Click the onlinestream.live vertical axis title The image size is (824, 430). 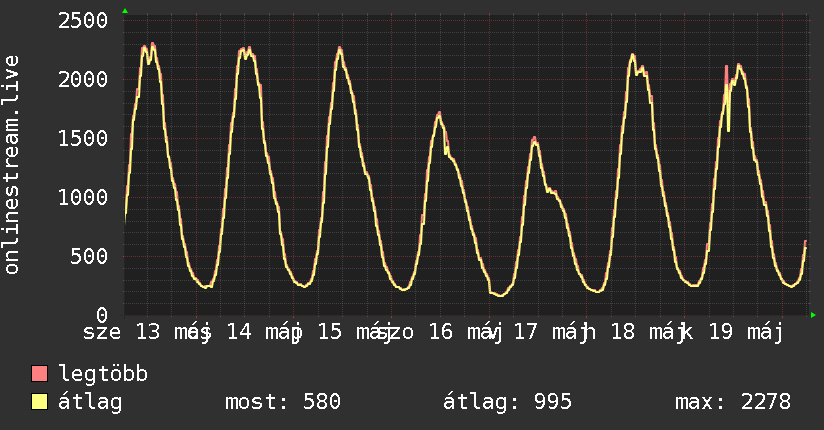click(11, 165)
